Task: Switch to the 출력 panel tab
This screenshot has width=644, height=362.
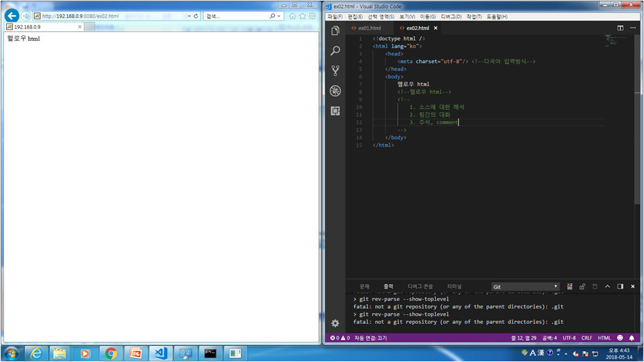Action: coord(388,287)
